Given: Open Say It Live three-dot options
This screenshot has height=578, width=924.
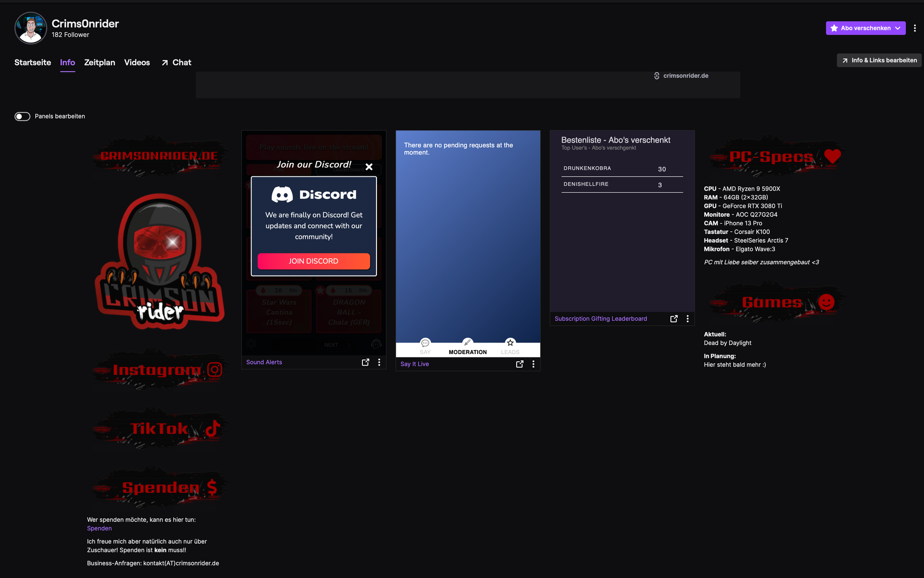Looking at the screenshot, I should 533,364.
